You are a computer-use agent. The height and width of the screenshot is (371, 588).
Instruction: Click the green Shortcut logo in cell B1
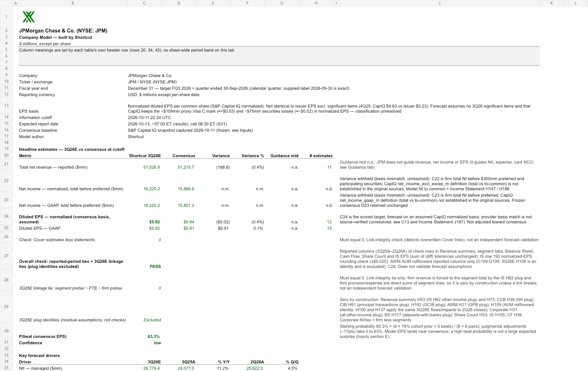29,17
